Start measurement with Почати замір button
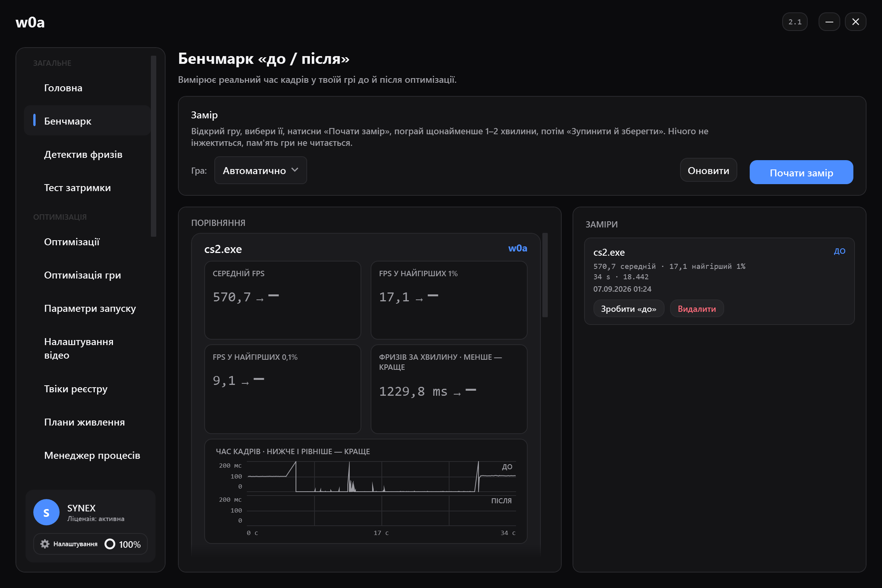 tap(802, 172)
